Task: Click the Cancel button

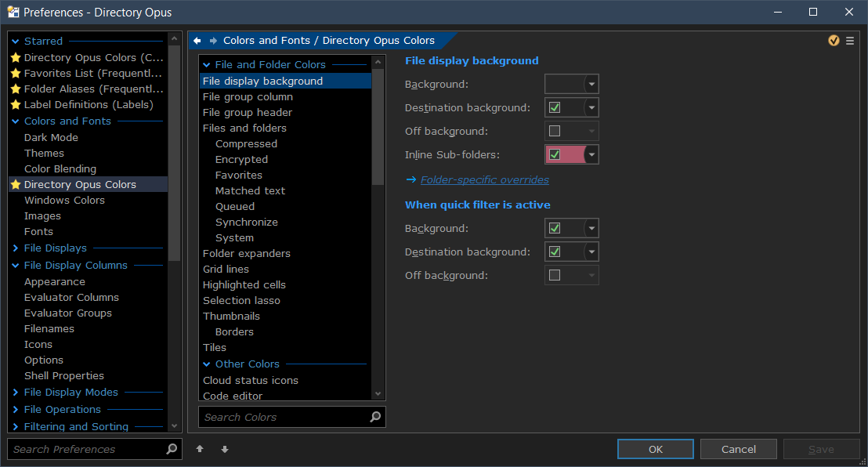Action: pos(739,449)
